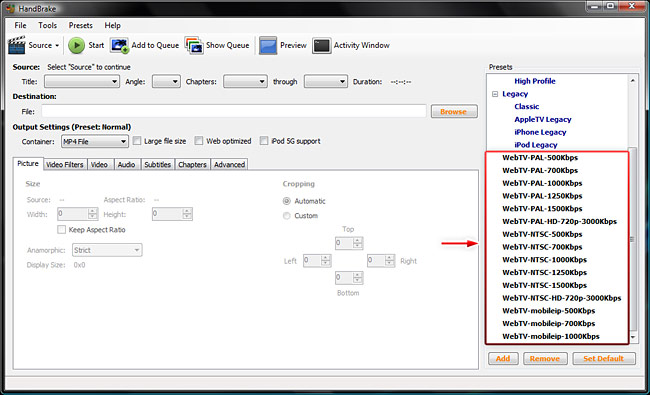Open the Source dropdown arrow
This screenshot has width=650, height=395.
click(x=57, y=46)
